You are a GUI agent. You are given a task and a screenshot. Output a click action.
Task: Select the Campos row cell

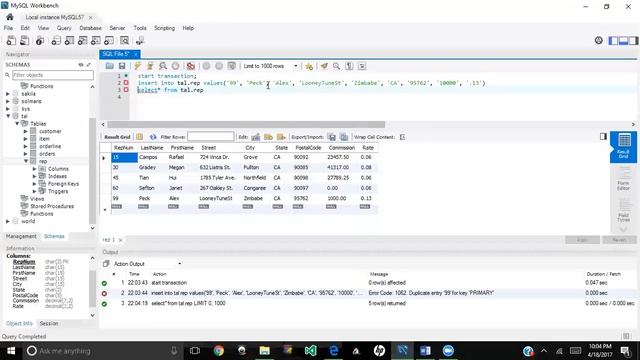point(148,157)
